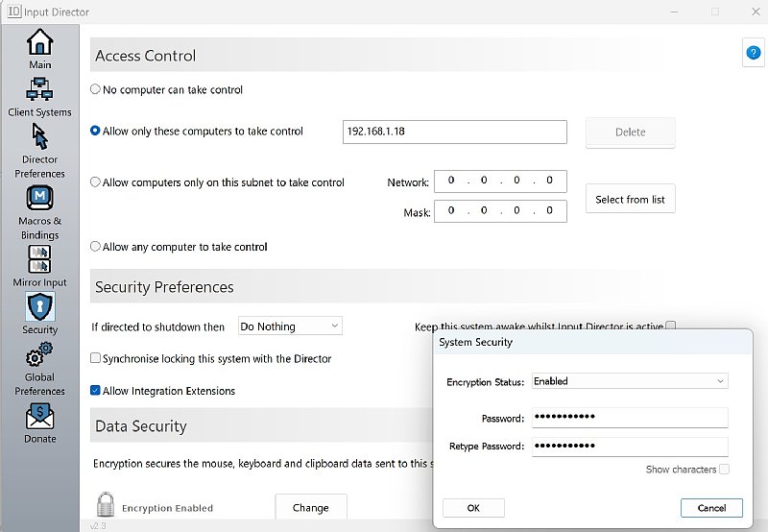Click the Password field
The image size is (768, 532).
[x=630, y=418]
